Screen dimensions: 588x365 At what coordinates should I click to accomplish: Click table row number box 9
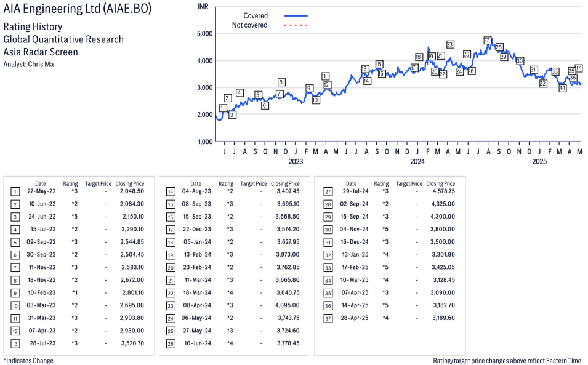tap(15, 294)
